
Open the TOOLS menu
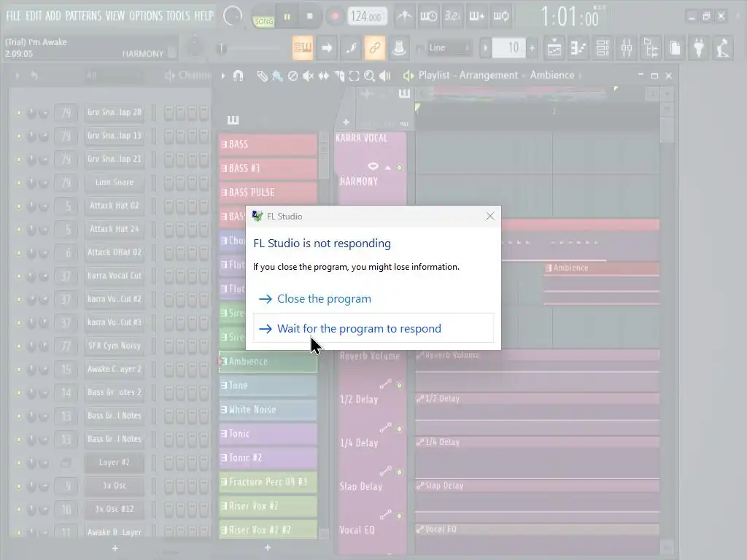pos(178,16)
